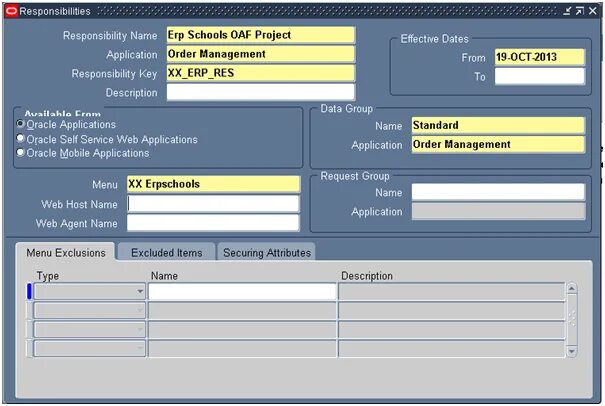Click the Name cell in third exclusion row
The width and height of the screenshot is (605, 406).
pos(242,330)
